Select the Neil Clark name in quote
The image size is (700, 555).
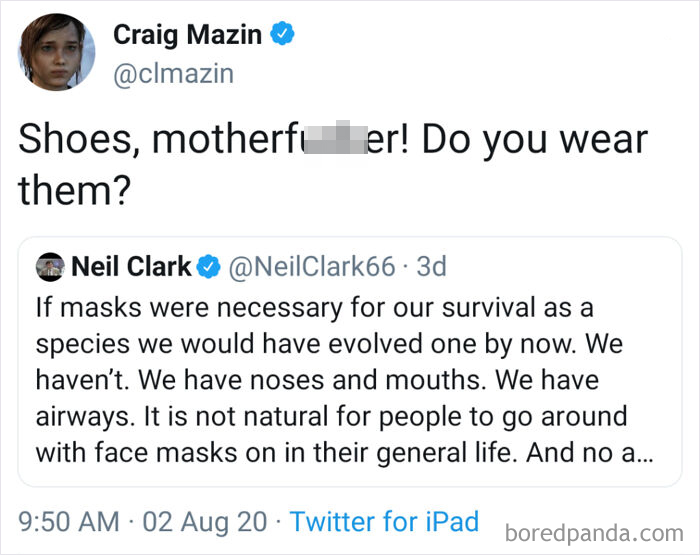131,267
